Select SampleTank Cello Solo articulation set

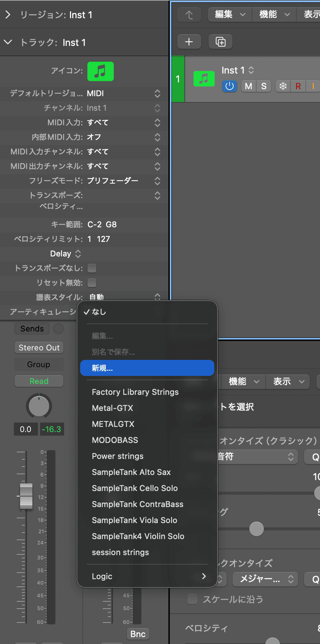(147, 488)
